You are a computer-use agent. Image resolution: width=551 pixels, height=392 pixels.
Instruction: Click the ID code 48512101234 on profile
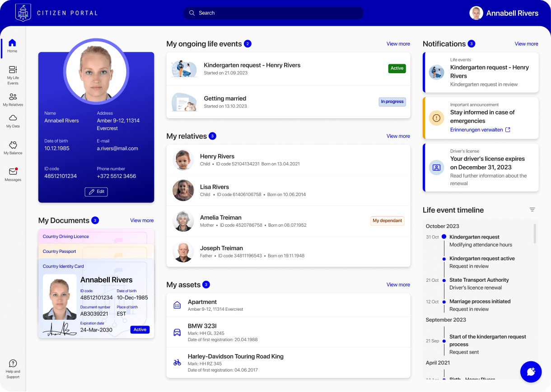click(61, 176)
